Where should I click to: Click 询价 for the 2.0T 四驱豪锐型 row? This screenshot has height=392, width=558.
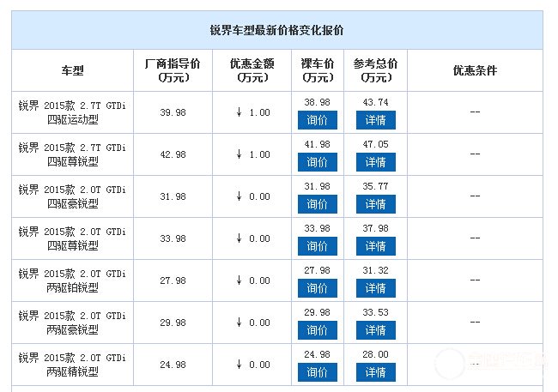click(x=317, y=204)
